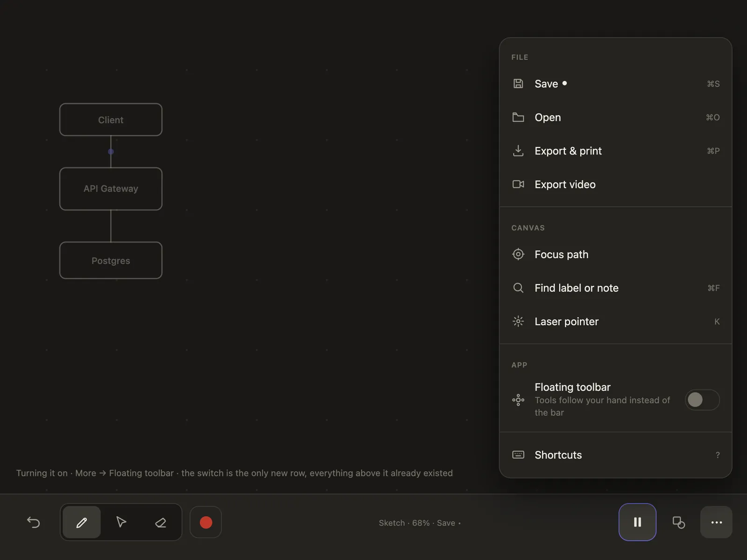Click the ⌘O shortcut hint

coord(712,118)
